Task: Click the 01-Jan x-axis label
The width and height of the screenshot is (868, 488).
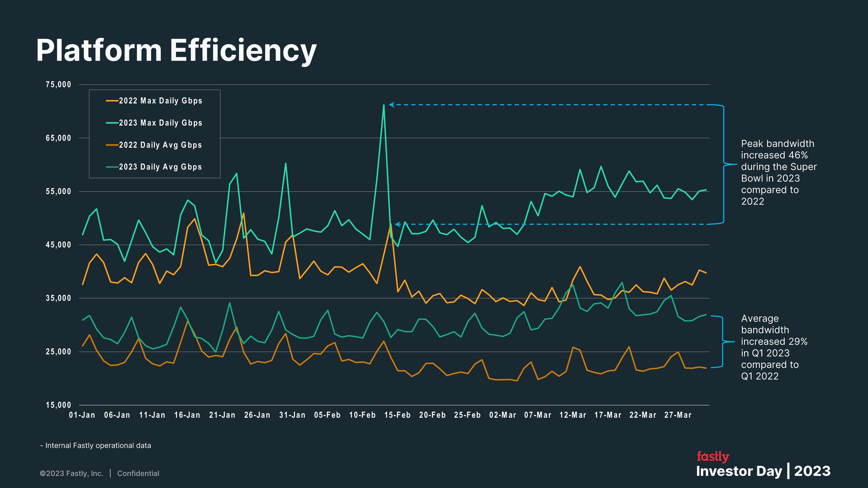Action: (x=82, y=415)
